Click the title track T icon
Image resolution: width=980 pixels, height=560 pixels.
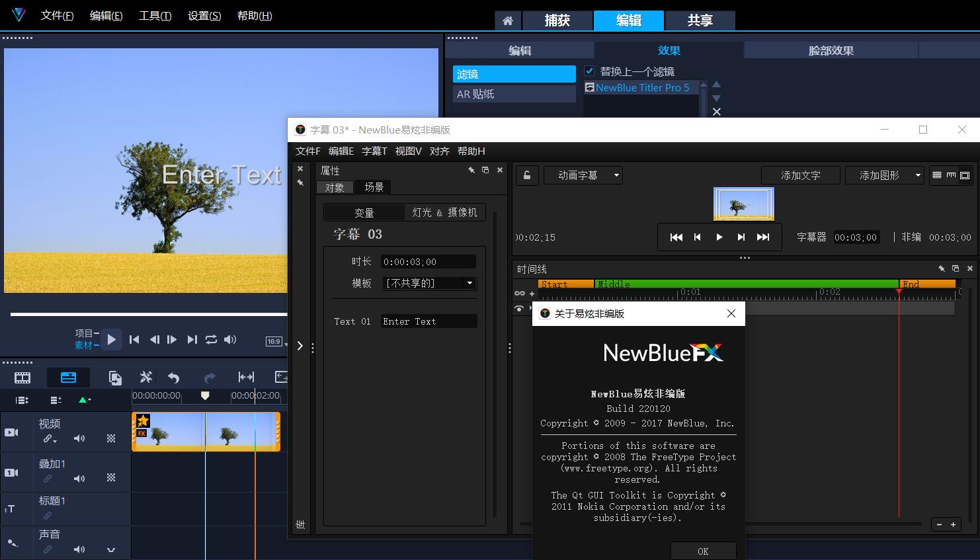(10, 508)
